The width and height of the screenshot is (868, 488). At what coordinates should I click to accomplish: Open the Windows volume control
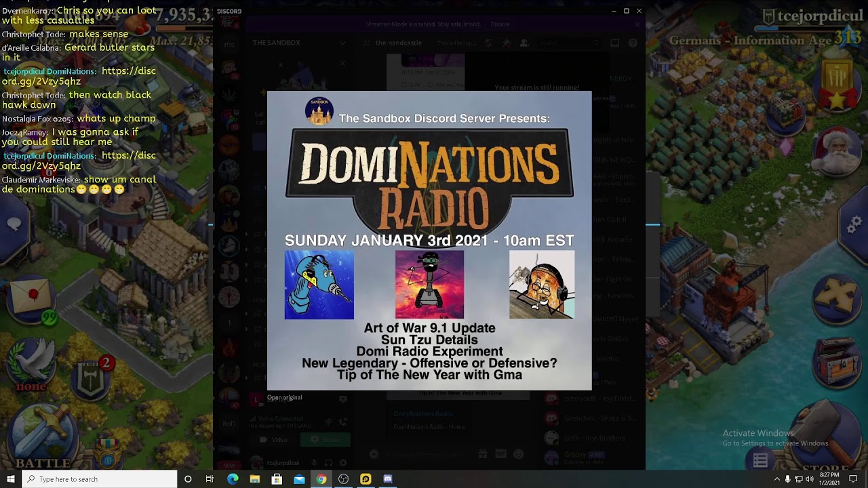810,479
